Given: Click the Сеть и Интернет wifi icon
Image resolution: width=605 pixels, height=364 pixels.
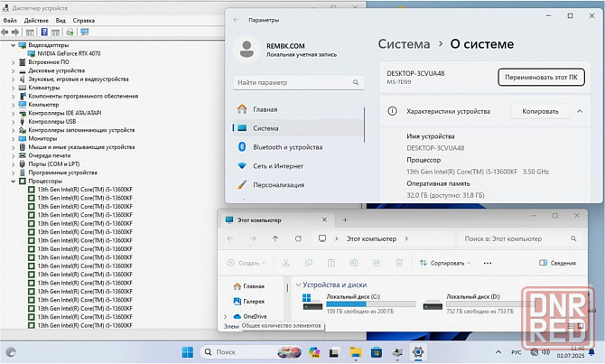Looking at the screenshot, I should (242, 166).
